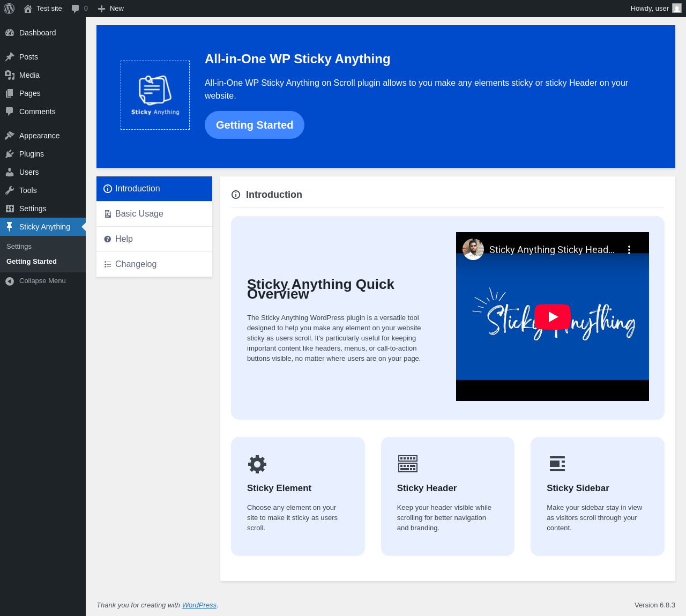The height and width of the screenshot is (616, 686).
Task: Click the plus icon beside New
Action: [x=101, y=9]
